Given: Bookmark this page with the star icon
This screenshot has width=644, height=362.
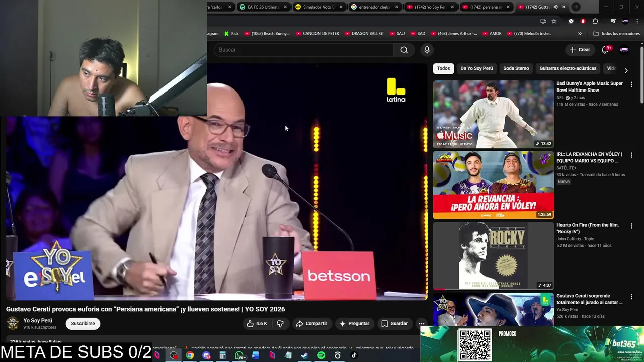Looking at the screenshot, I should [x=554, y=21].
